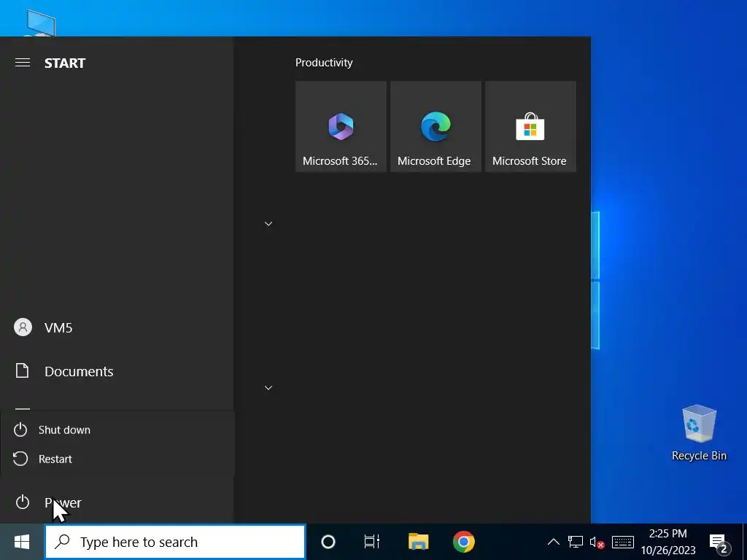The image size is (747, 560).
Task: Open Cortana from the taskbar
Action: [x=328, y=542]
